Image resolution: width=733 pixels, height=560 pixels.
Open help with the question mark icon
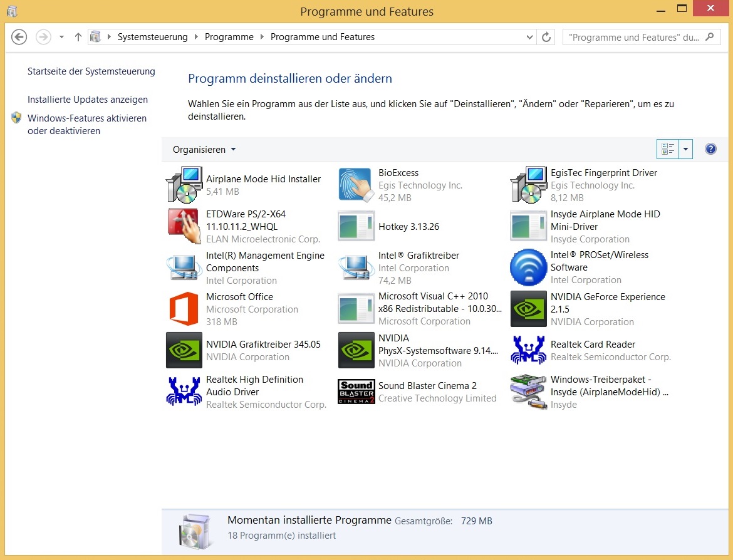click(710, 149)
